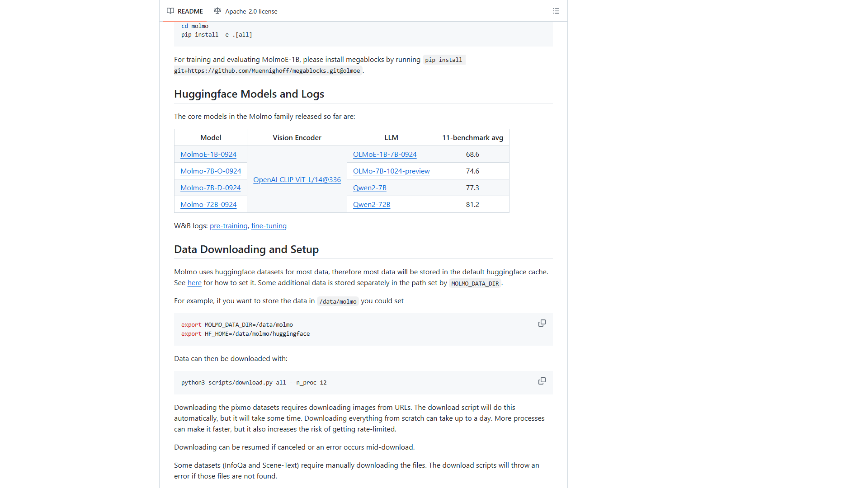Click the /data/molmo inline code
The image size is (868, 488).
tap(338, 301)
